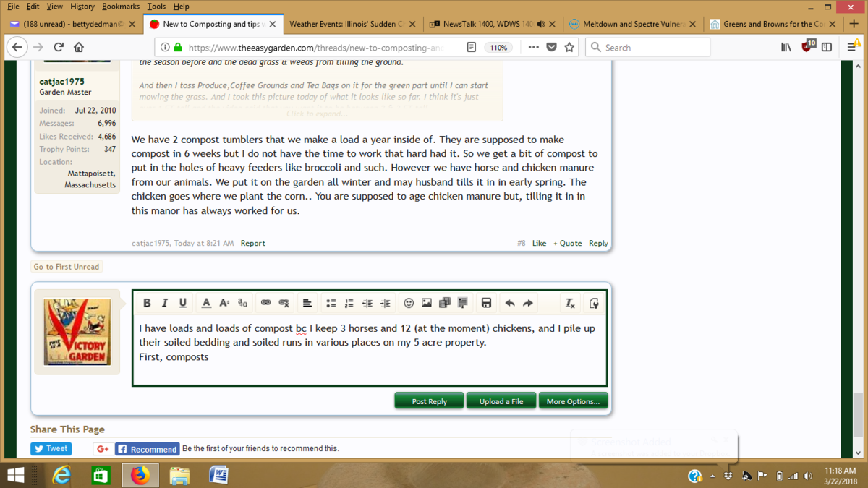The width and height of the screenshot is (868, 488).
Task: Undo the last edit in editor
Action: pyautogui.click(x=510, y=303)
